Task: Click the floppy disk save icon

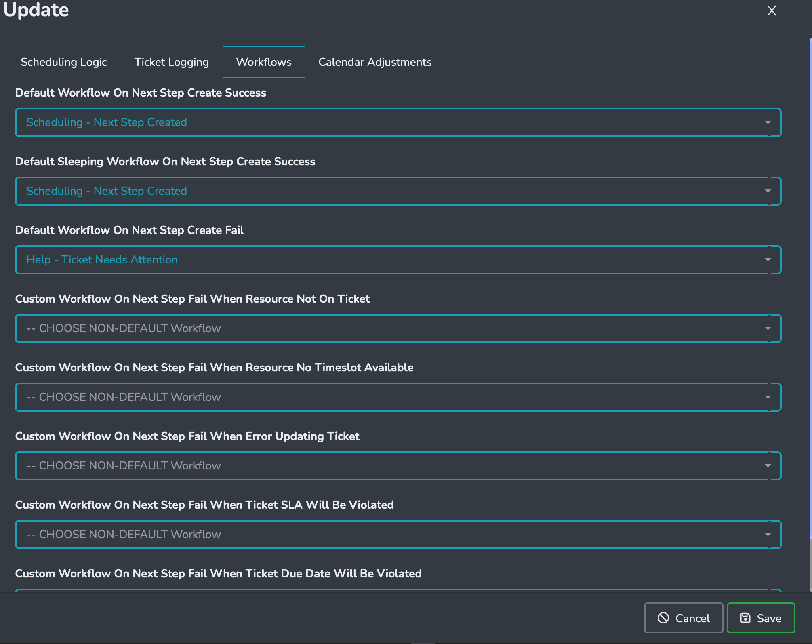Action: coord(745,618)
